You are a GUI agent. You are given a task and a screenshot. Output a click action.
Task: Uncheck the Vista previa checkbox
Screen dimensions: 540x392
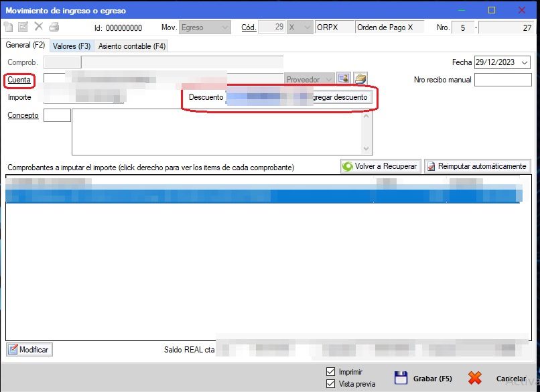330,384
